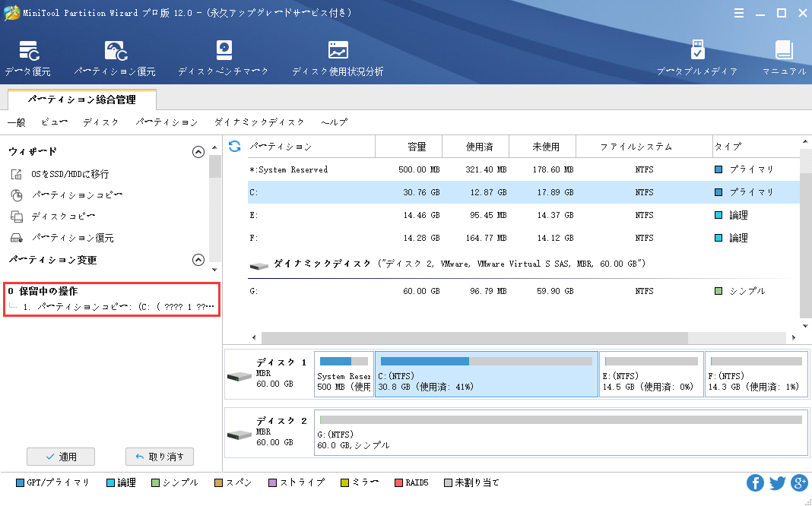Open ディスク使用状況分析 analyzer

click(338, 59)
